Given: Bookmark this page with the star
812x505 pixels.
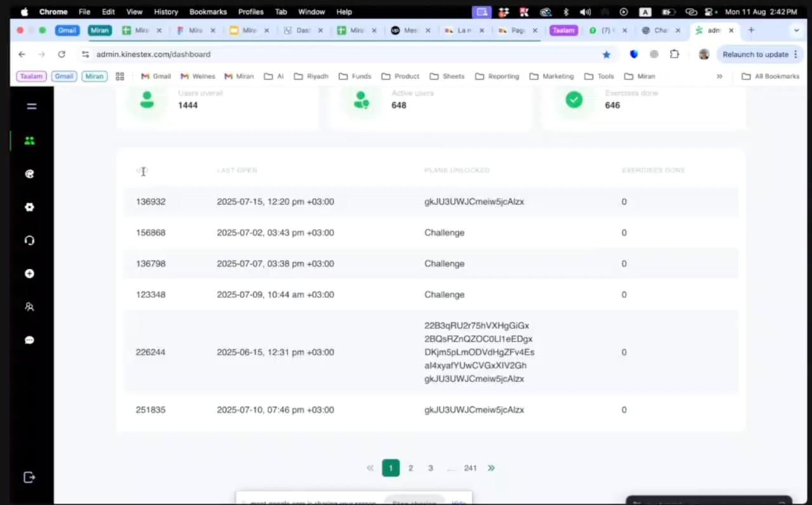Looking at the screenshot, I should click(606, 55).
